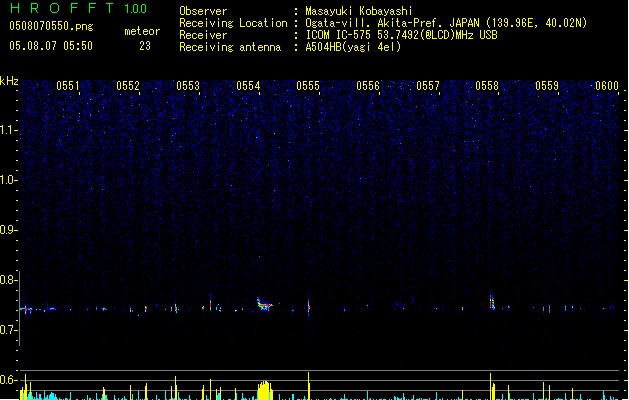Select the observer name Masayuki Kobayashi
Viewport: 629px width, 400px height.
(x=359, y=11)
